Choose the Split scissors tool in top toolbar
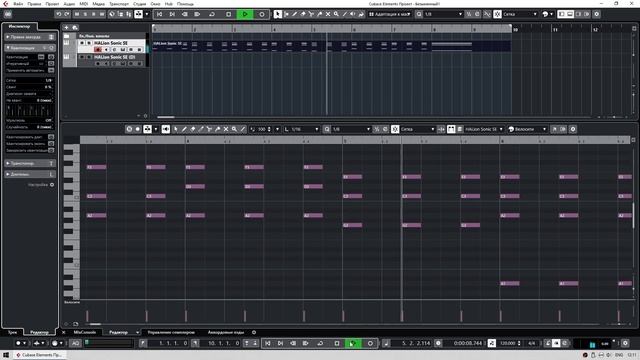 [x=311, y=14]
